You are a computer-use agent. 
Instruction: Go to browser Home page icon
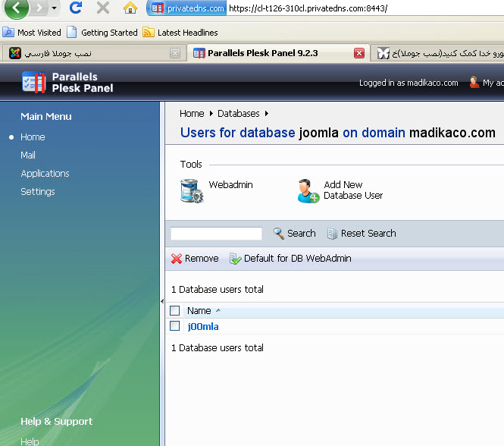coord(130,8)
